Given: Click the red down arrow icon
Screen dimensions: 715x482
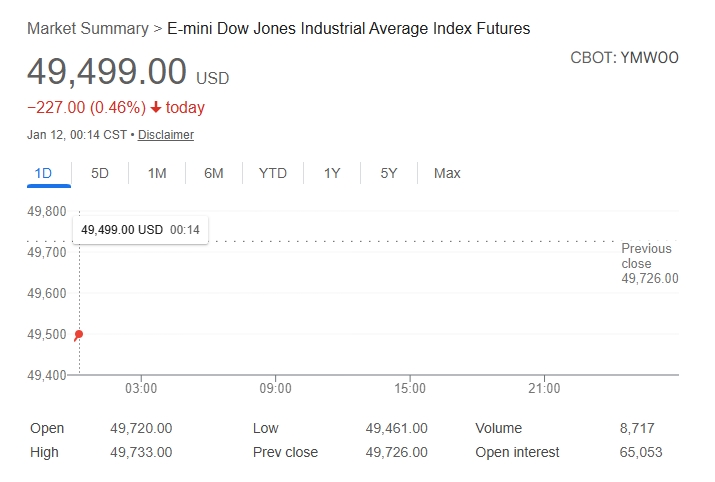Looking at the screenshot, I should pos(156,108).
